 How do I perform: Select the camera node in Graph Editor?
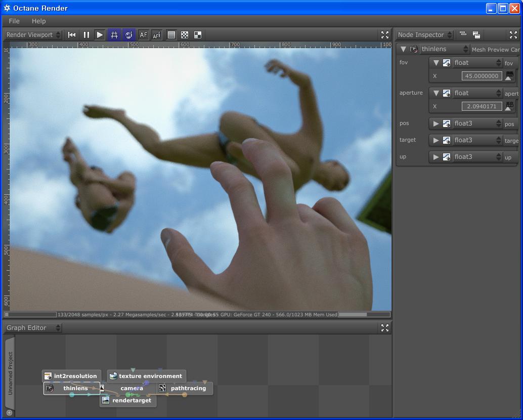click(132, 388)
